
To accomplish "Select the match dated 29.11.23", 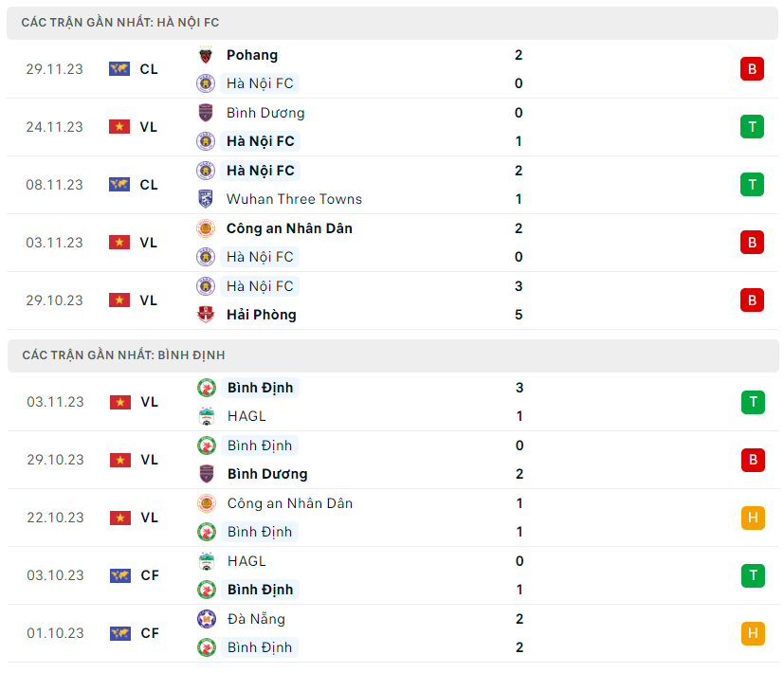I will click(54, 69).
